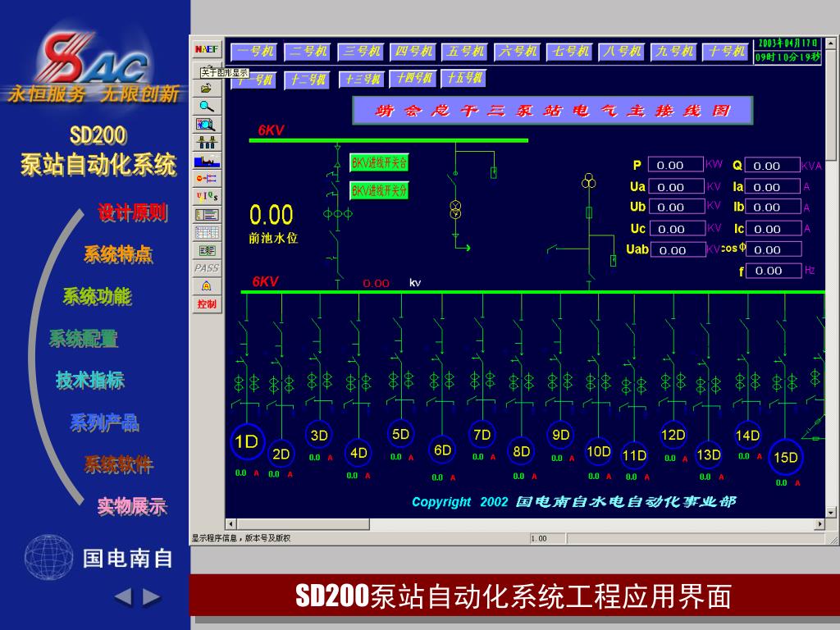Go to previous slide arrow
The height and width of the screenshot is (630, 840).
point(123,597)
